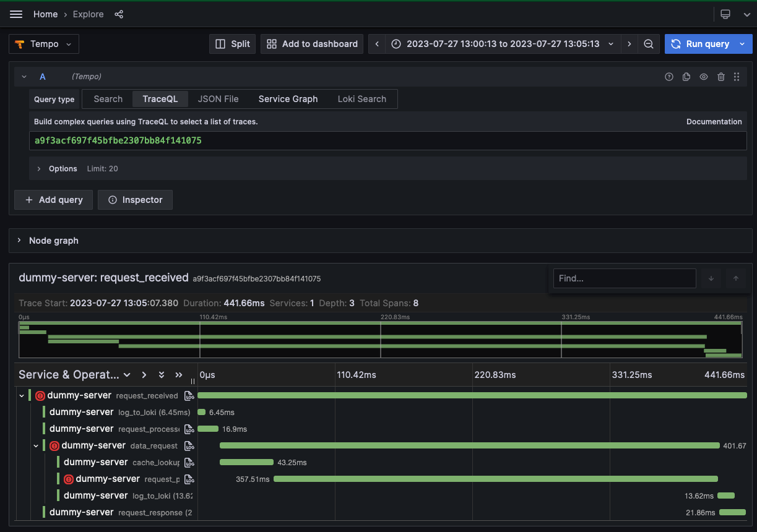Select the Service Graph query type
Screen dimensions: 757x532
(x=288, y=99)
